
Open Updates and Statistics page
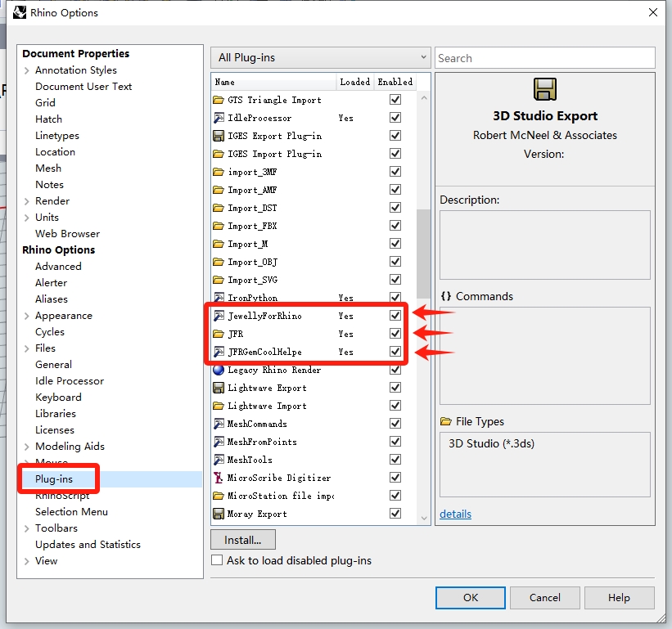pos(88,544)
